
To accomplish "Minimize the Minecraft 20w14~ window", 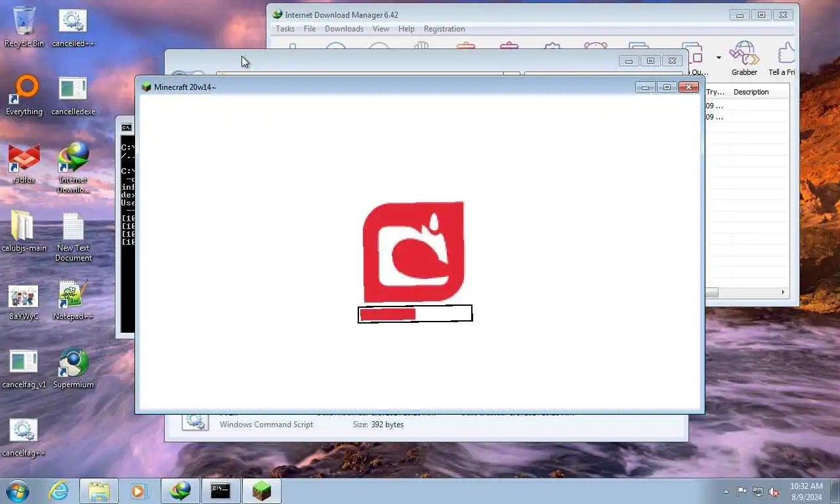I will coord(645,87).
